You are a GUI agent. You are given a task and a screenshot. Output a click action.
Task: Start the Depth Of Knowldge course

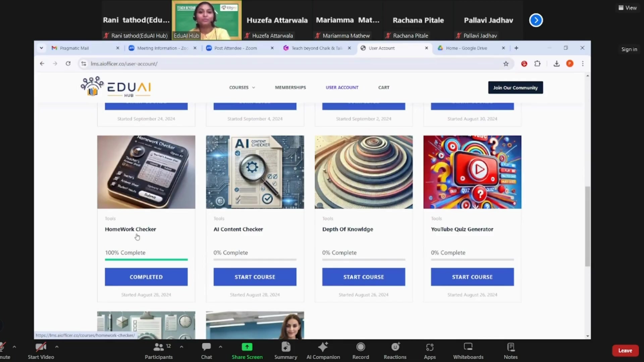(x=364, y=277)
